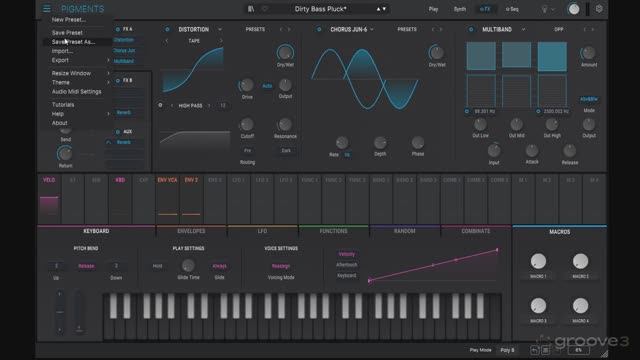The height and width of the screenshot is (360, 640).
Task: Click the Distortion PRESETS button
Action: pos(255,29)
